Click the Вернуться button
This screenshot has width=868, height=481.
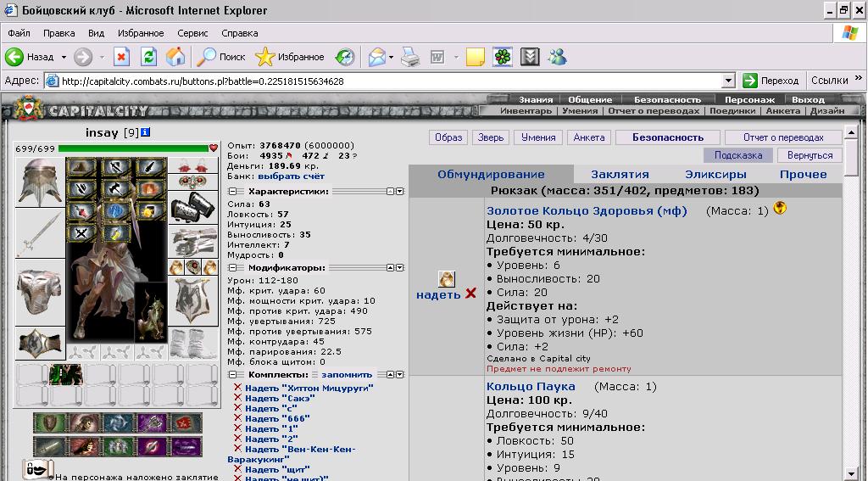(810, 155)
